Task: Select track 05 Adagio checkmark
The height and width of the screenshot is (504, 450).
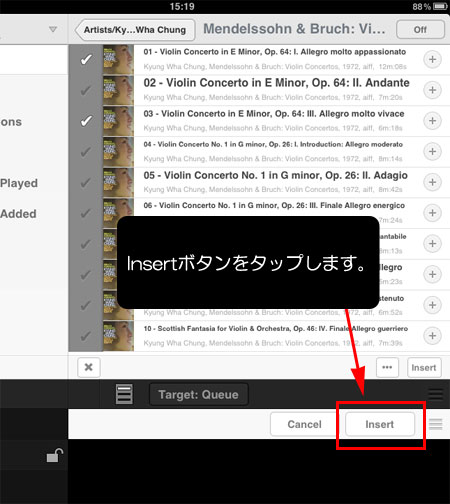Action: pyautogui.click(x=86, y=182)
